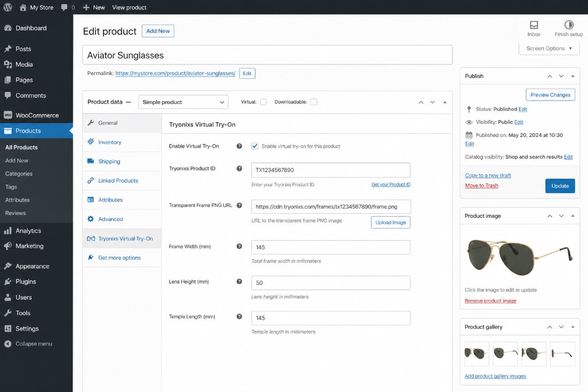
Task: Click the Settings sliders icon
Action: click(8, 329)
